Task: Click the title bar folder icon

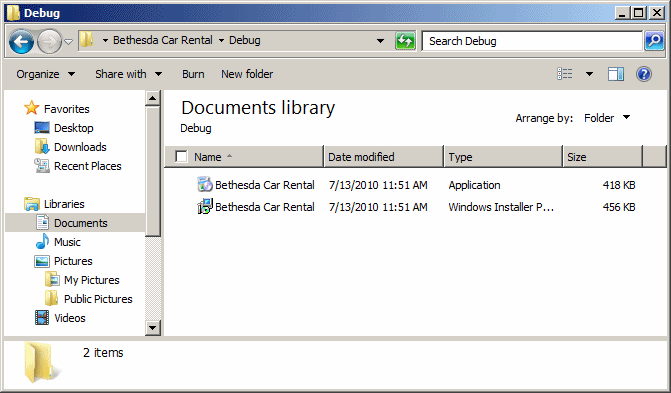Action: (x=13, y=13)
